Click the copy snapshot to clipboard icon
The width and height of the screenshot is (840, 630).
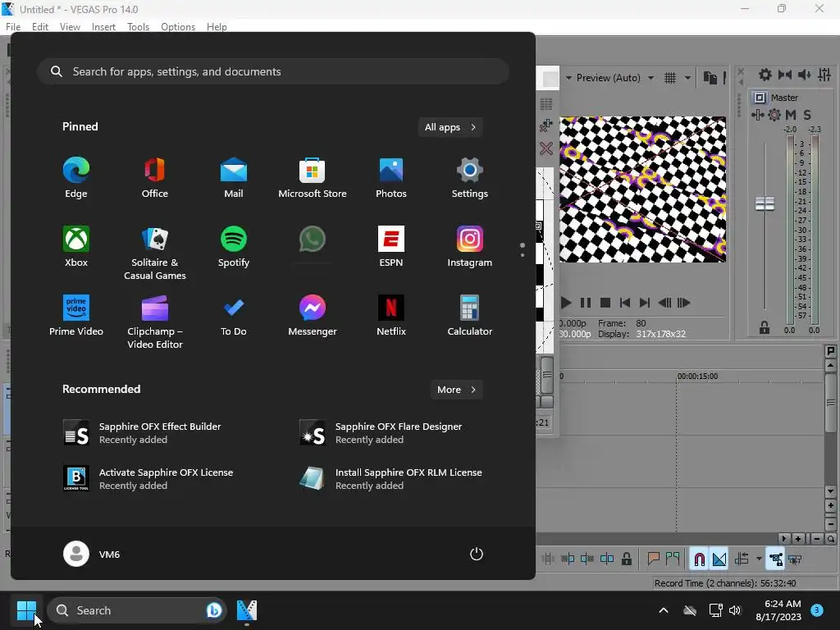pyautogui.click(x=710, y=78)
